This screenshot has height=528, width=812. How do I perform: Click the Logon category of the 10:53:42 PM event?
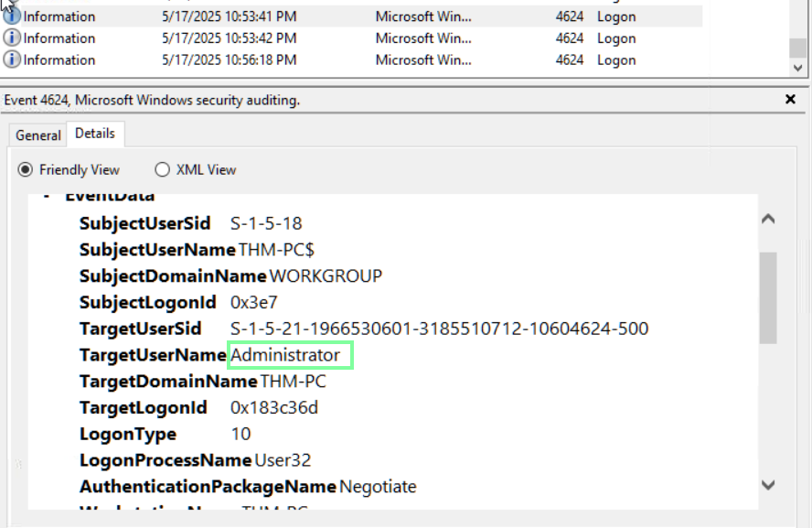(616, 38)
